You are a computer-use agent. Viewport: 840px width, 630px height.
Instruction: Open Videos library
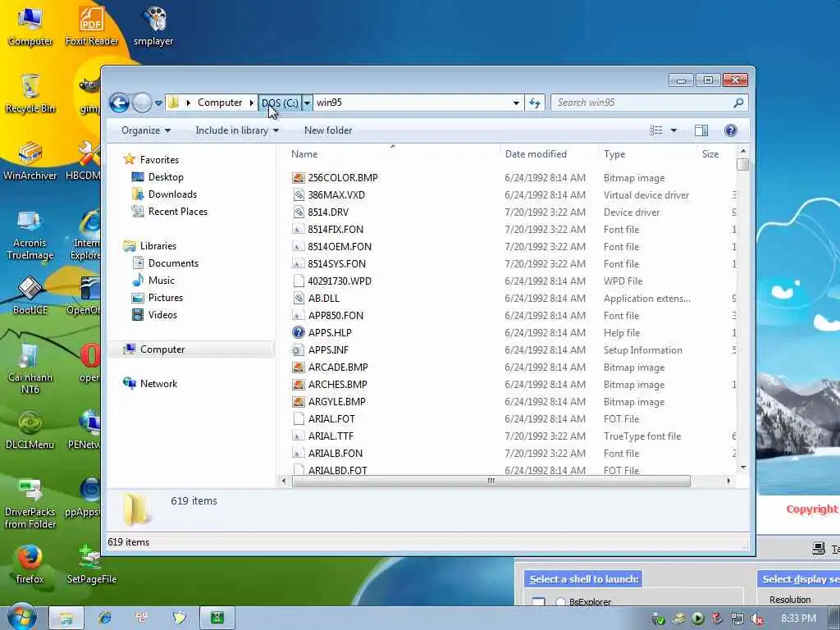(x=162, y=314)
